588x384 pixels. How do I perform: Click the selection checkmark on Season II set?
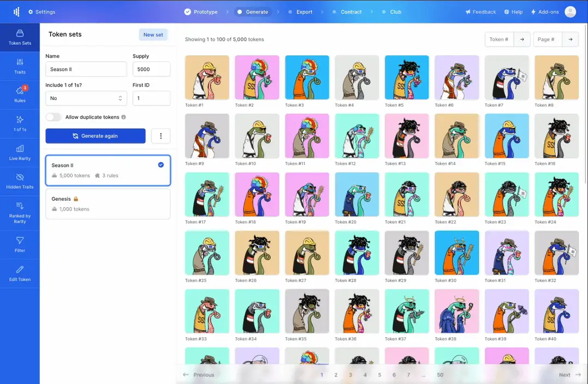[x=160, y=165]
